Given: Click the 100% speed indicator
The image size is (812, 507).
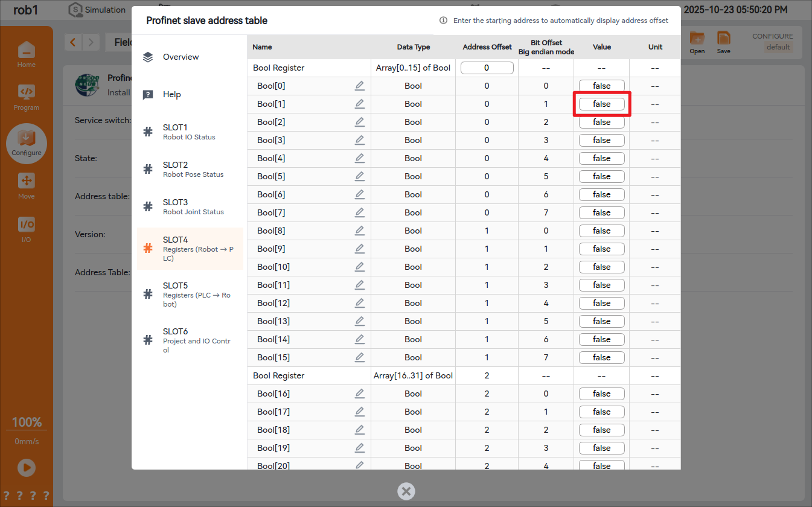Looking at the screenshot, I should (x=27, y=422).
